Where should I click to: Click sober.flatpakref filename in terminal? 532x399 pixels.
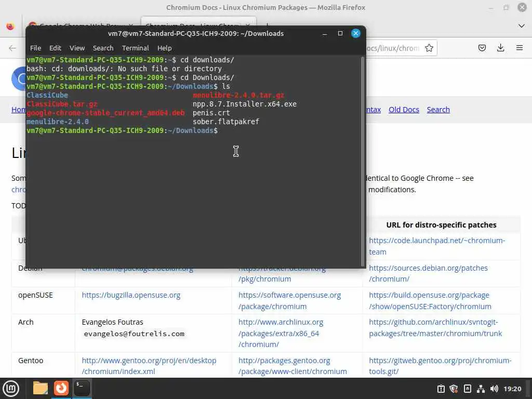point(226,122)
